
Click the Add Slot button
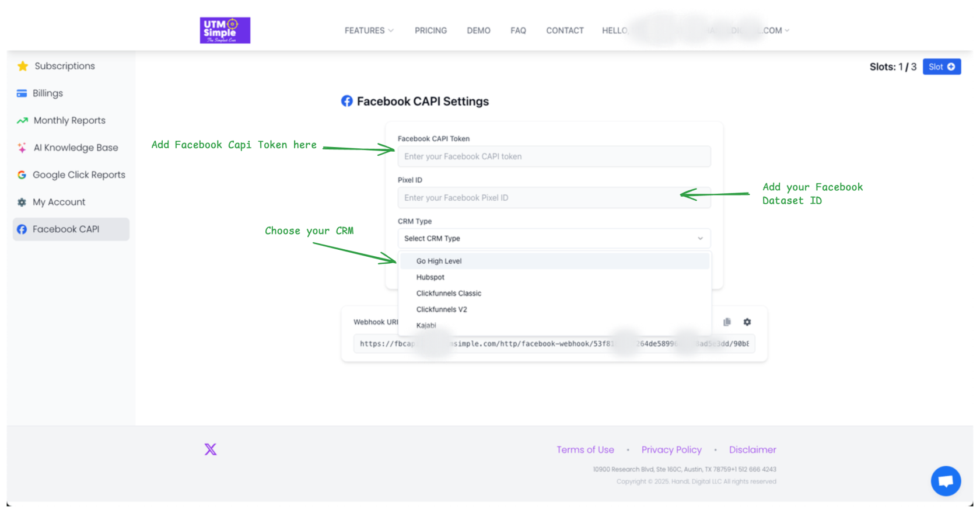tap(941, 67)
